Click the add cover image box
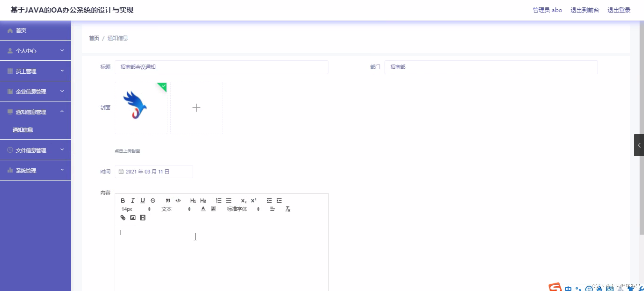Image resolution: width=644 pixels, height=291 pixels. coord(196,108)
